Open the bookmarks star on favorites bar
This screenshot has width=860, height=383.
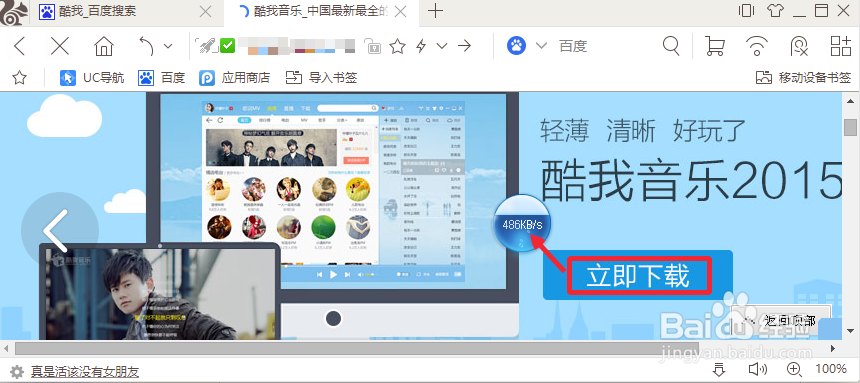(20, 78)
